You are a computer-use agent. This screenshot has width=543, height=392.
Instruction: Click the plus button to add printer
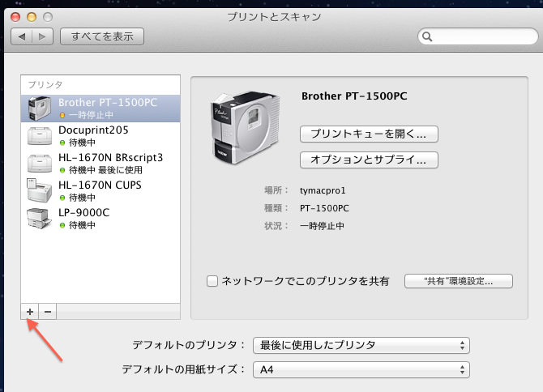(x=30, y=312)
